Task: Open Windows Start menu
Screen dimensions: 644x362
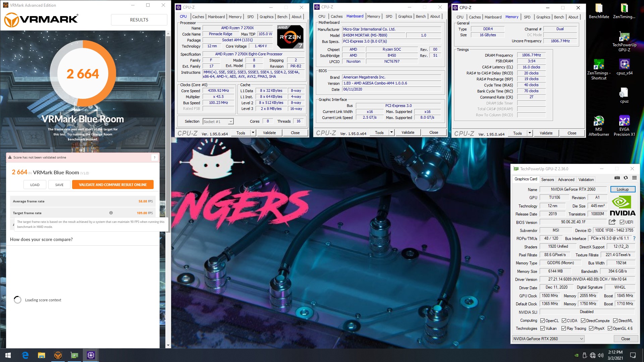Action: coord(8,355)
